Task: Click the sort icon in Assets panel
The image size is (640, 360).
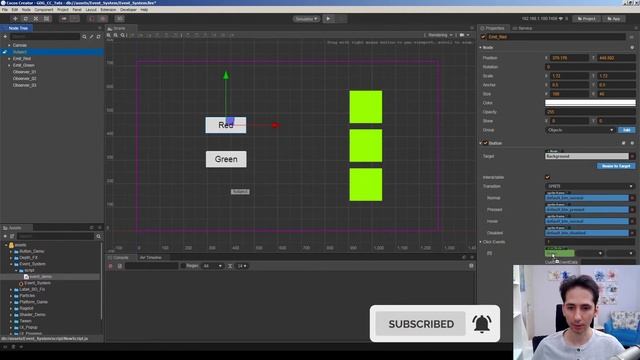Action: (12, 236)
